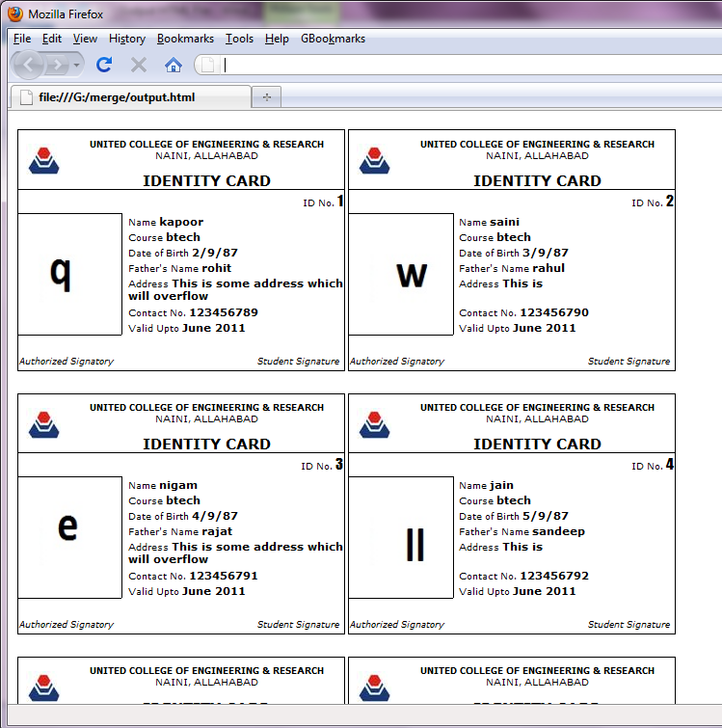Click father's name 'rohit'
722x728 pixels.
pos(217,268)
